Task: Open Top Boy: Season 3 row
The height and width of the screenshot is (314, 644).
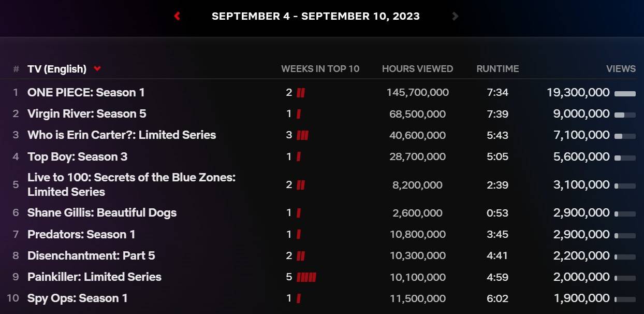Action: (x=77, y=156)
